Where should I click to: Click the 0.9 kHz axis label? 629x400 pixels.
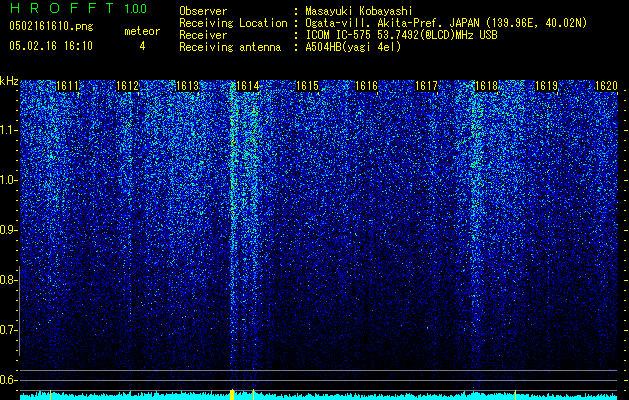[8, 230]
